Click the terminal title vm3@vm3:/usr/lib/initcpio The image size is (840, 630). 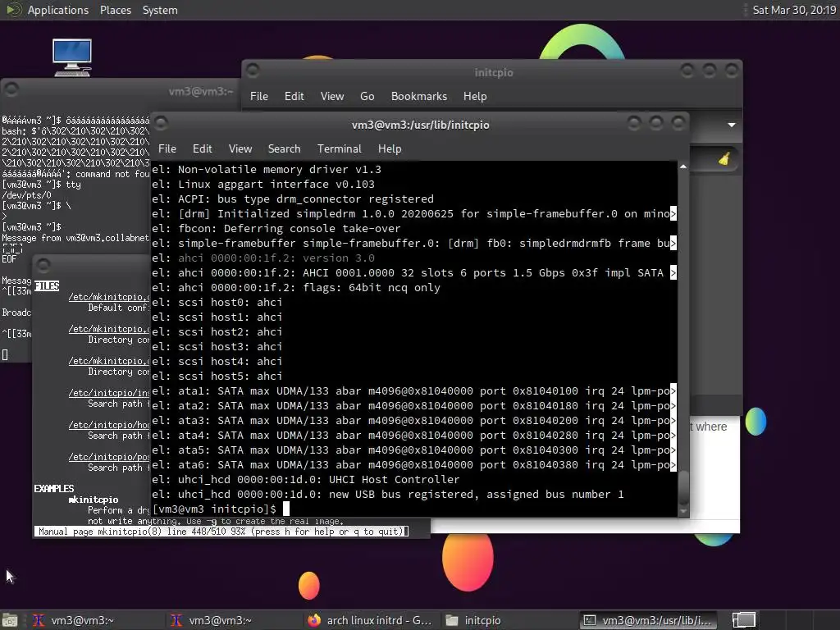click(x=421, y=125)
